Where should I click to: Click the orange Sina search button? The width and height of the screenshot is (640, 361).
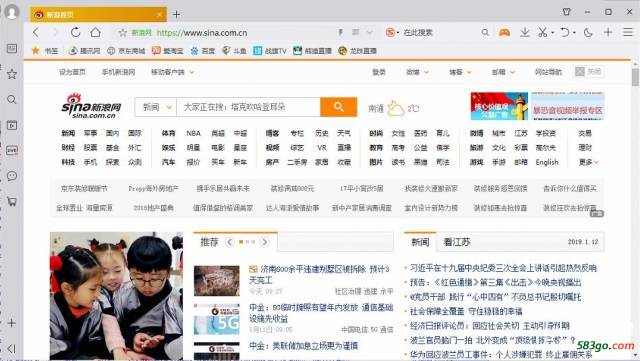click(x=338, y=107)
